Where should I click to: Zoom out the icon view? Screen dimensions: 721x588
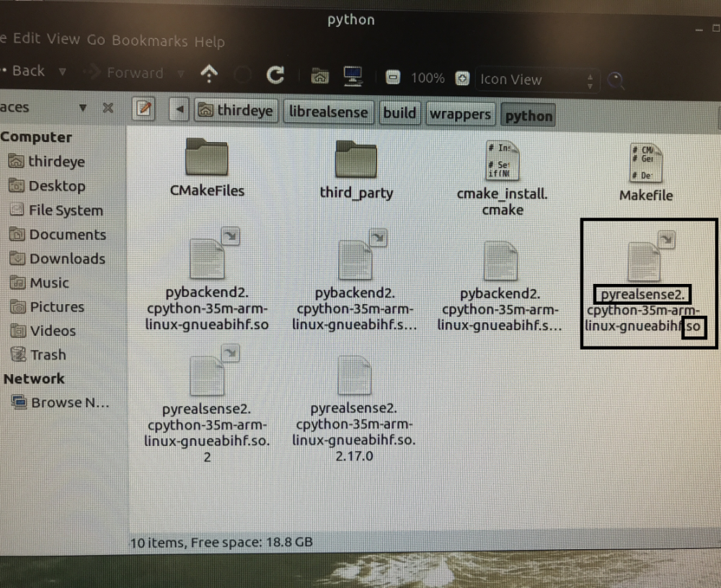tap(394, 78)
